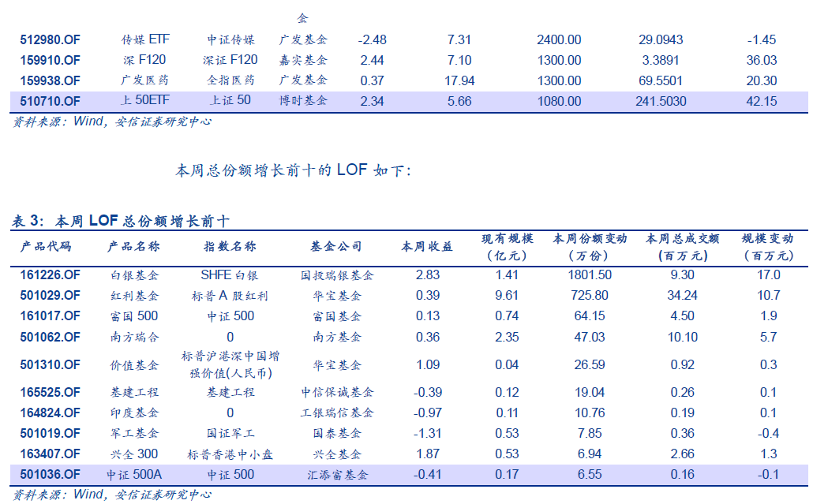Click product code 159910.OF
The height and width of the screenshot is (504, 813).
coord(50,61)
